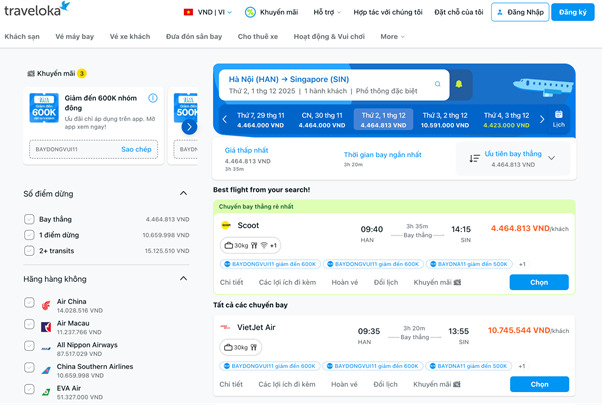Click the user icon in Đăng Nhập button
Viewport: 602px width, 405px height.
pos(499,12)
